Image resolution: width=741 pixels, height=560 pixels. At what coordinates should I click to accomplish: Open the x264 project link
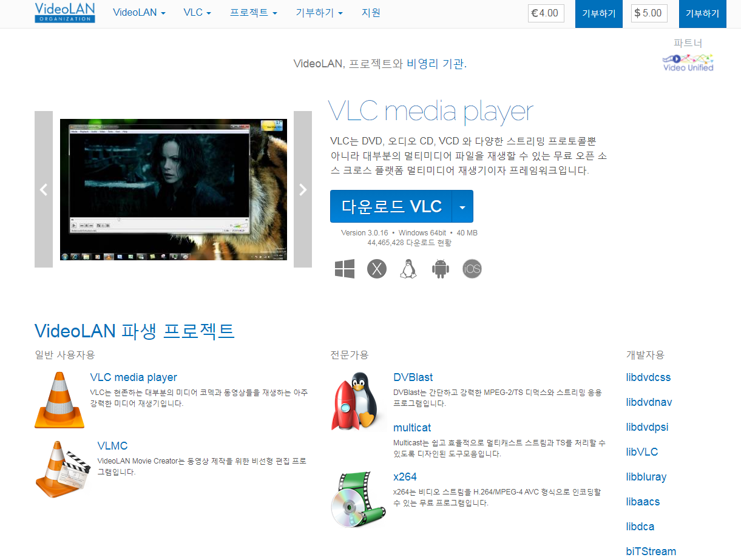pyautogui.click(x=405, y=477)
